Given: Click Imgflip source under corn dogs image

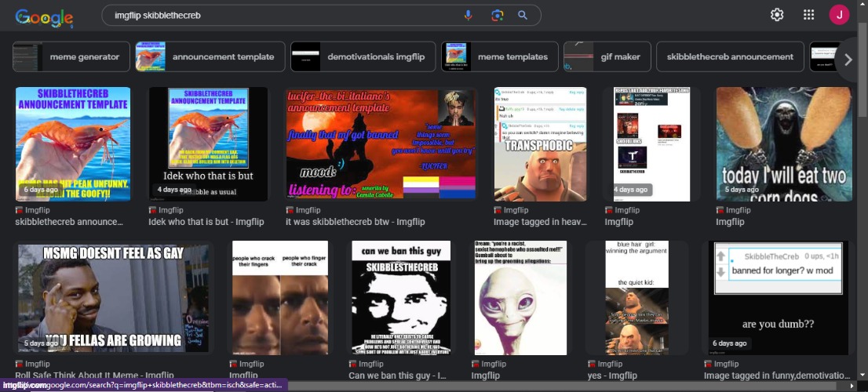Looking at the screenshot, I should pyautogui.click(x=738, y=210).
